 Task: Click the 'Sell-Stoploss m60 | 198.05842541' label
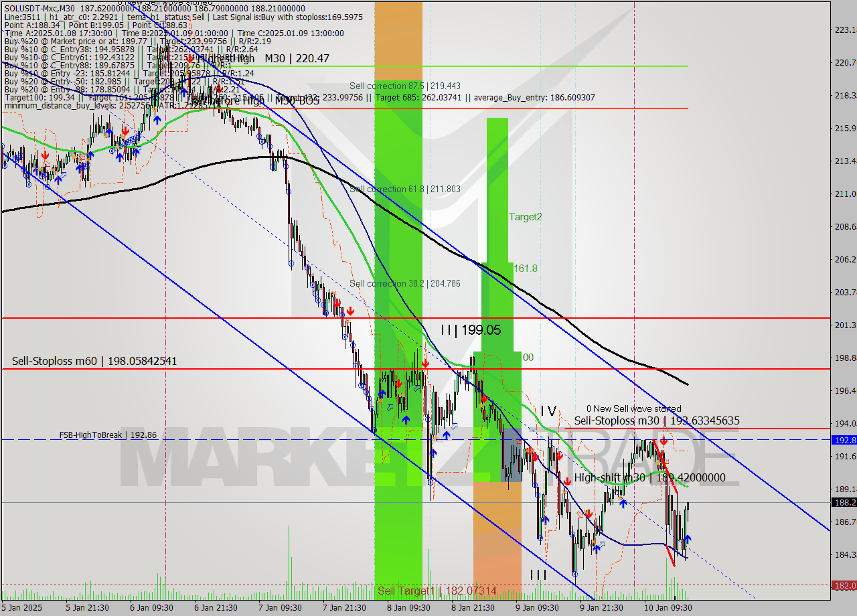[94, 361]
